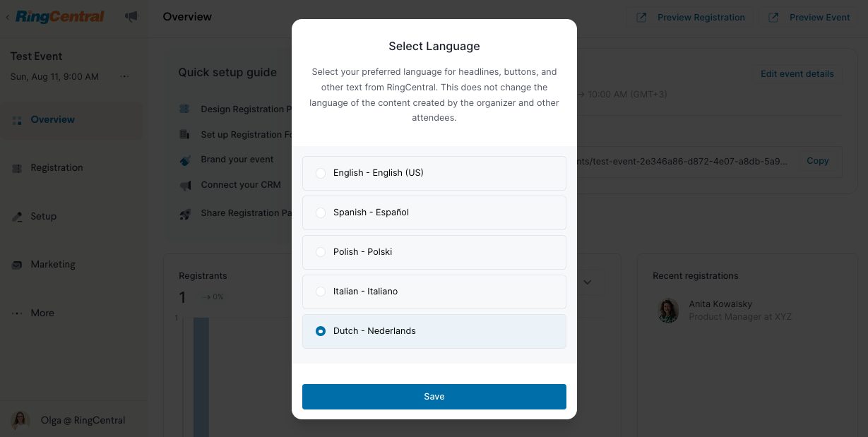Pick Italian - Italiano language option
The width and height of the screenshot is (868, 437).
[x=434, y=292]
